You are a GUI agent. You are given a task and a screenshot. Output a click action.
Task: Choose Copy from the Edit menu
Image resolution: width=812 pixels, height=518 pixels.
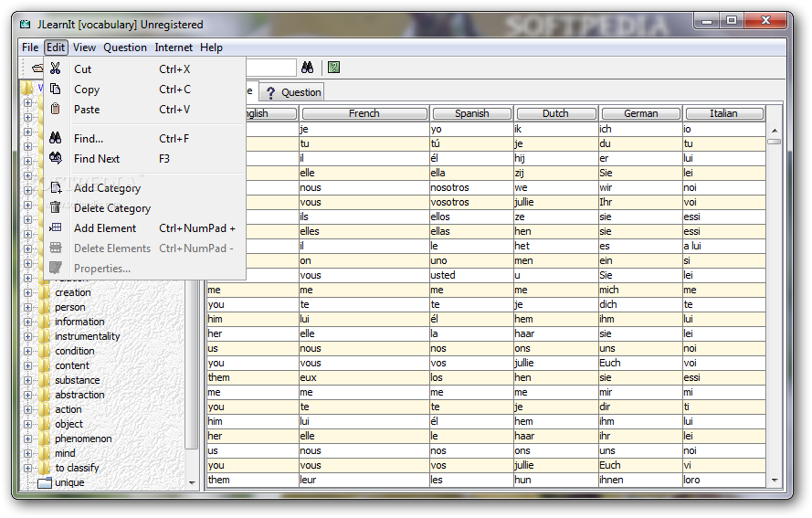tap(145, 90)
